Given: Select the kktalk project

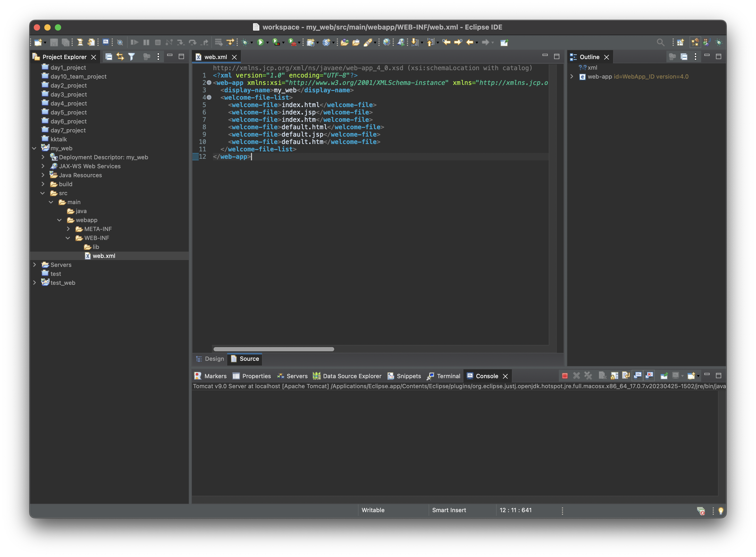Looking at the screenshot, I should (x=59, y=139).
